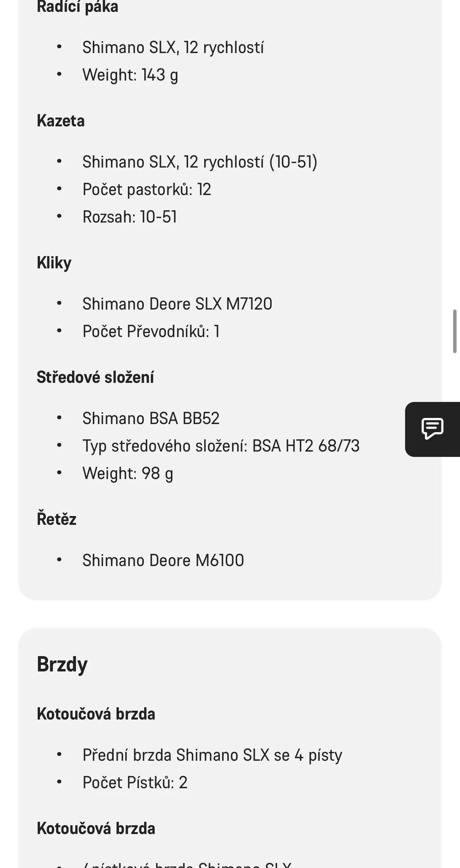The width and height of the screenshot is (460, 868).
Task: Open the chat message widget
Action: coord(432,429)
